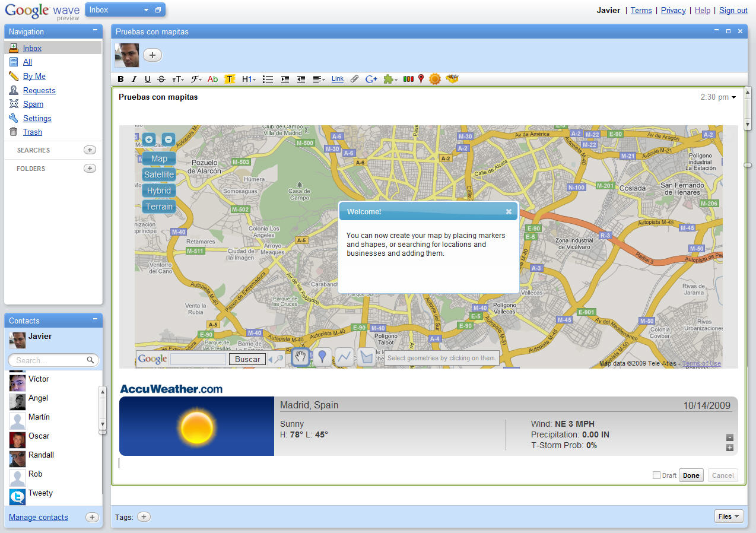The image size is (756, 533).
Task: Add a new folder
Action: 90,169
